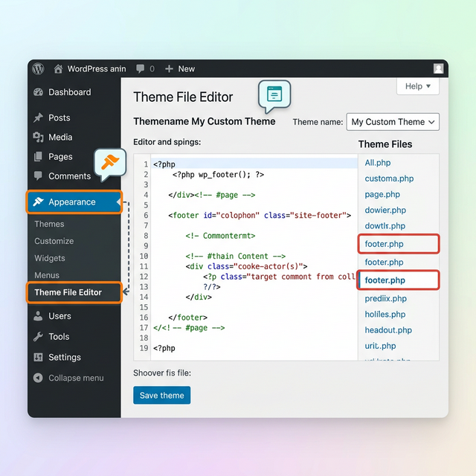Click the Posts pushpin icon
Image resolution: width=476 pixels, height=476 pixels.
coord(38,118)
